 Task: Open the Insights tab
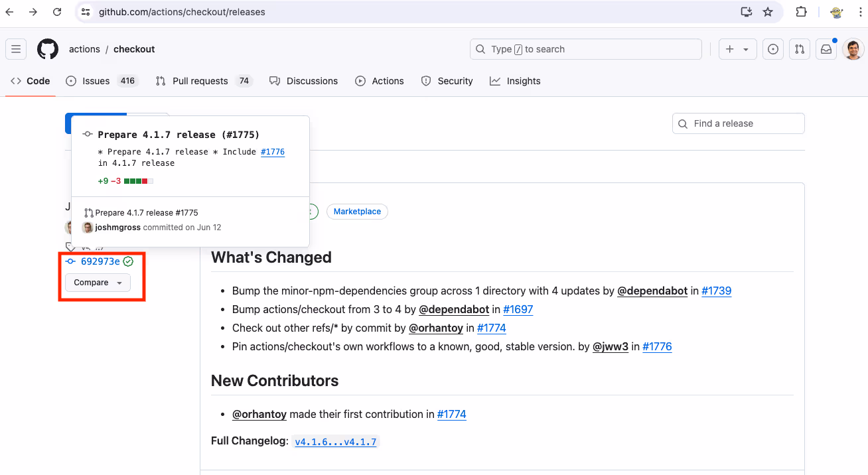(x=515, y=81)
